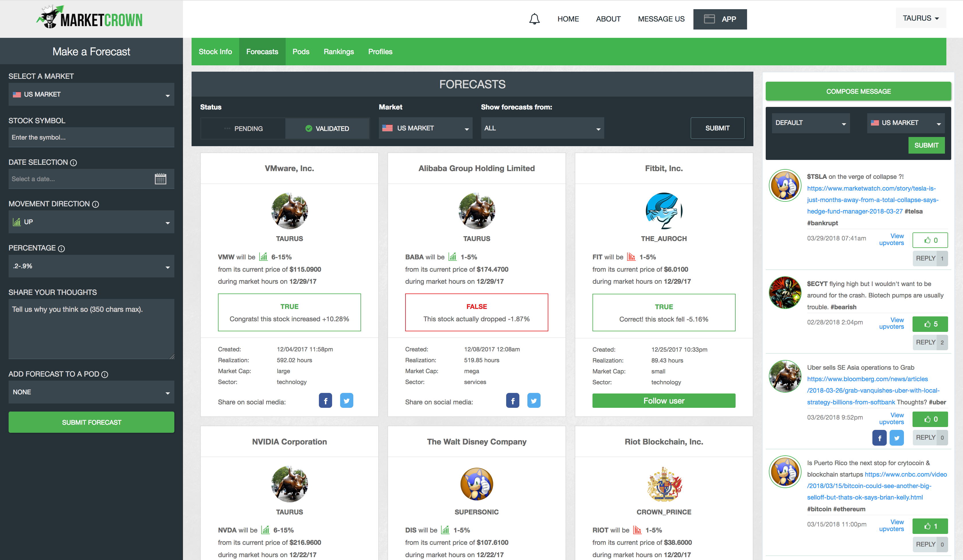
Task: Share VMware forecast on Facebook
Action: point(325,401)
